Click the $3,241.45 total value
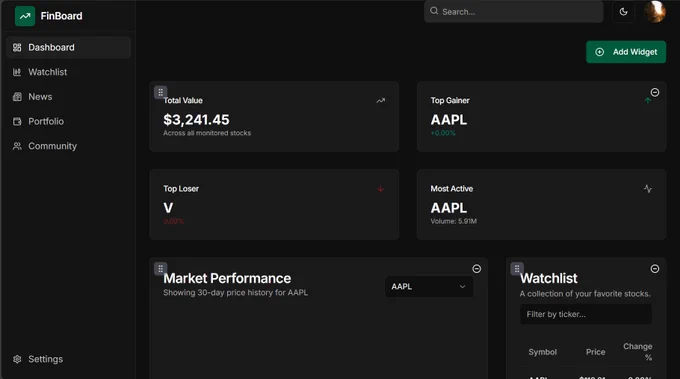 tap(196, 120)
